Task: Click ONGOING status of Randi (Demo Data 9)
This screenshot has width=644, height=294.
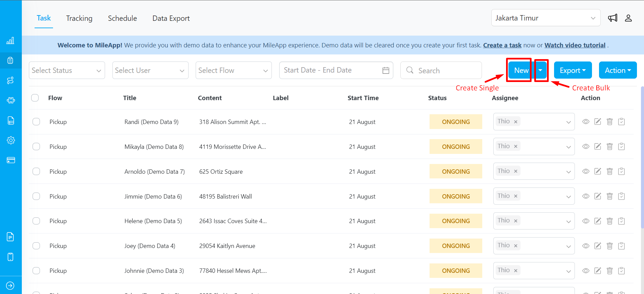Action: (456, 122)
